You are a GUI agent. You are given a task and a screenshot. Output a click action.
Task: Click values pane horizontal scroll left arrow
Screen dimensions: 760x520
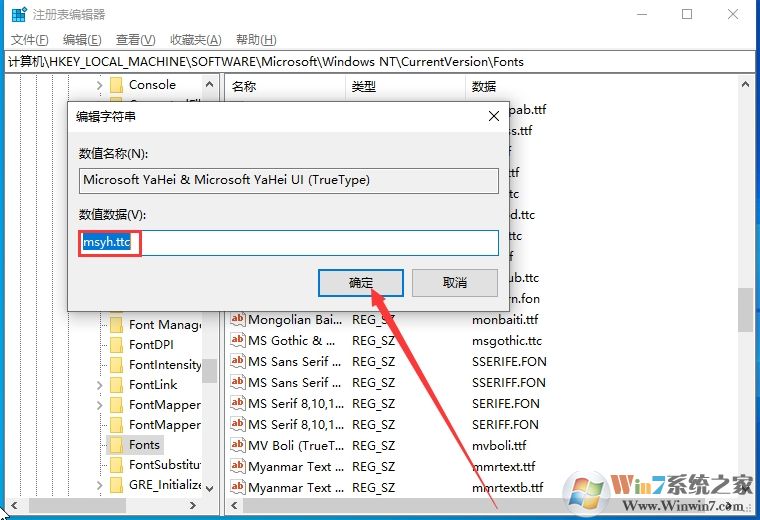234,505
